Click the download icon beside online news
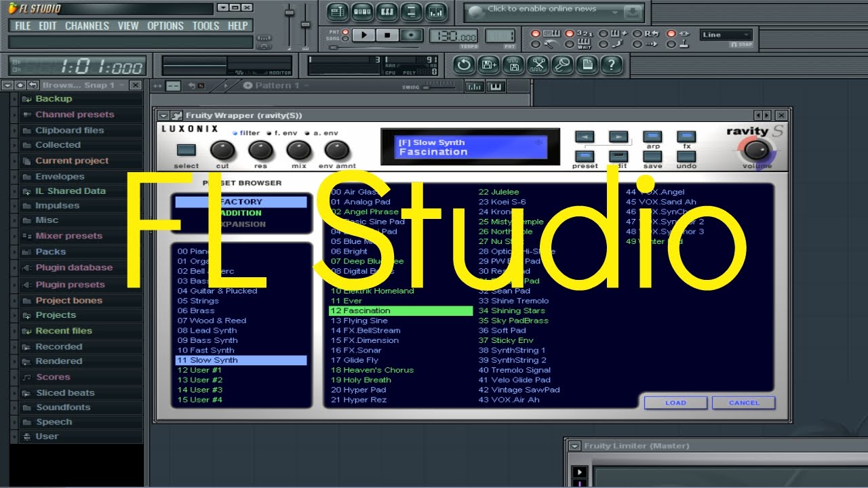 point(632,12)
